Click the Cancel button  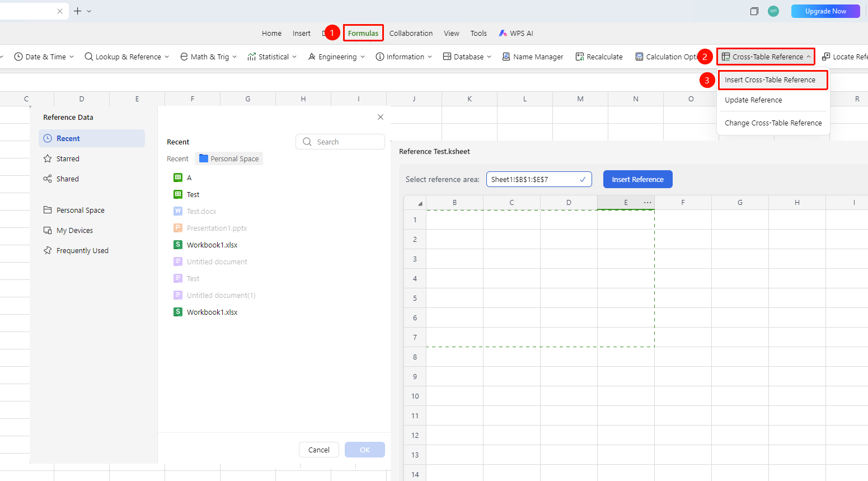[x=319, y=450]
